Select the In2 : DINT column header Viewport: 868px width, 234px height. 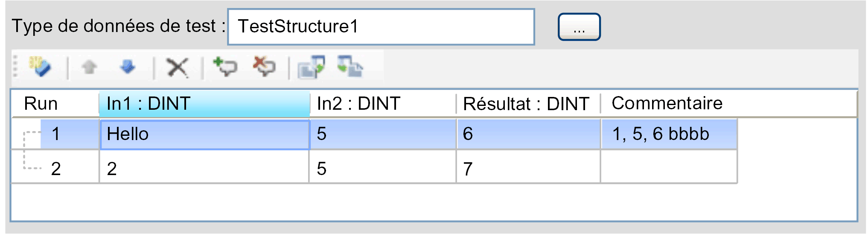(x=383, y=104)
